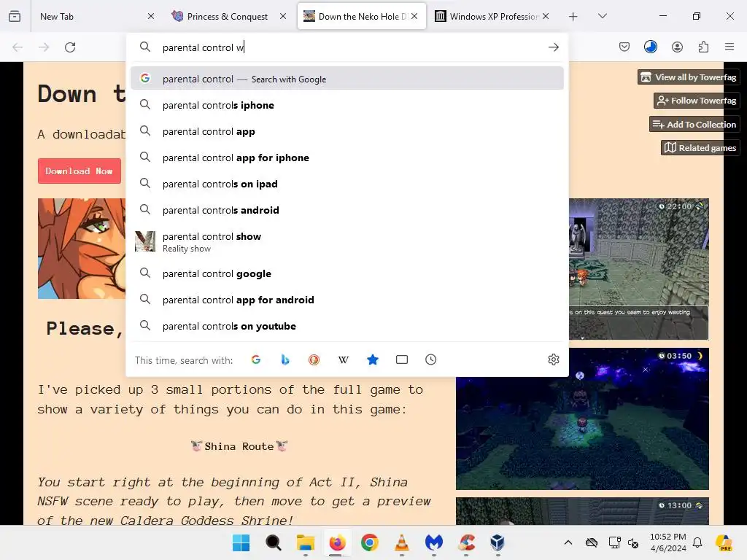Choose suggestion 'parental control app'
The image size is (747, 560).
pos(347,131)
